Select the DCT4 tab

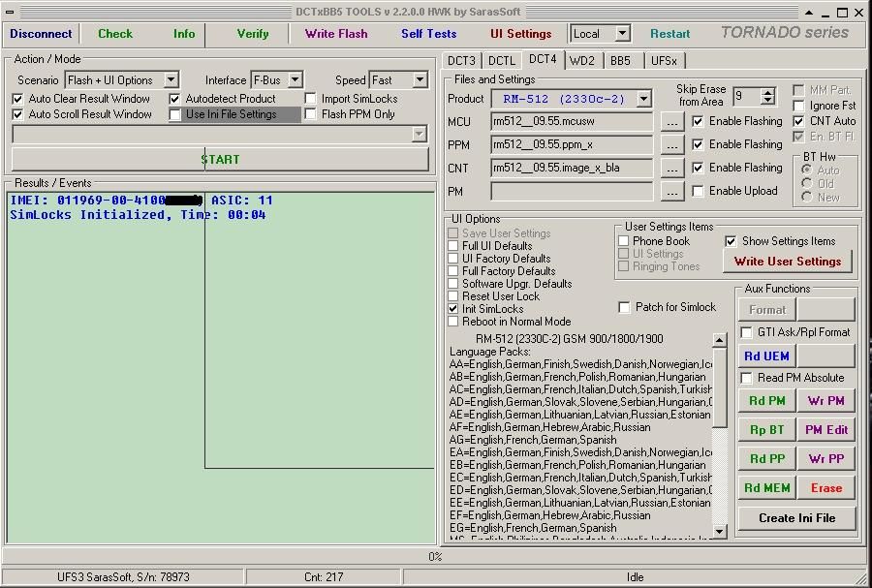[543, 59]
